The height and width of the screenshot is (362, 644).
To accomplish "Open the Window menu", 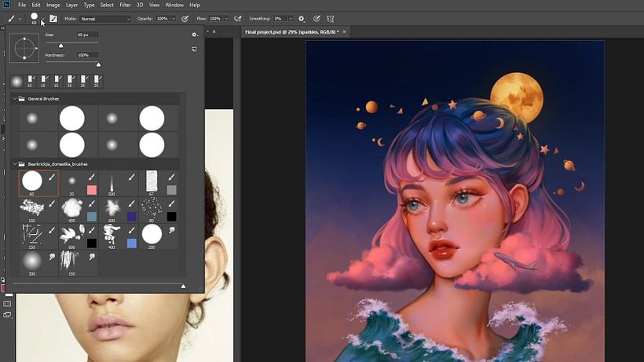I will pos(174,5).
